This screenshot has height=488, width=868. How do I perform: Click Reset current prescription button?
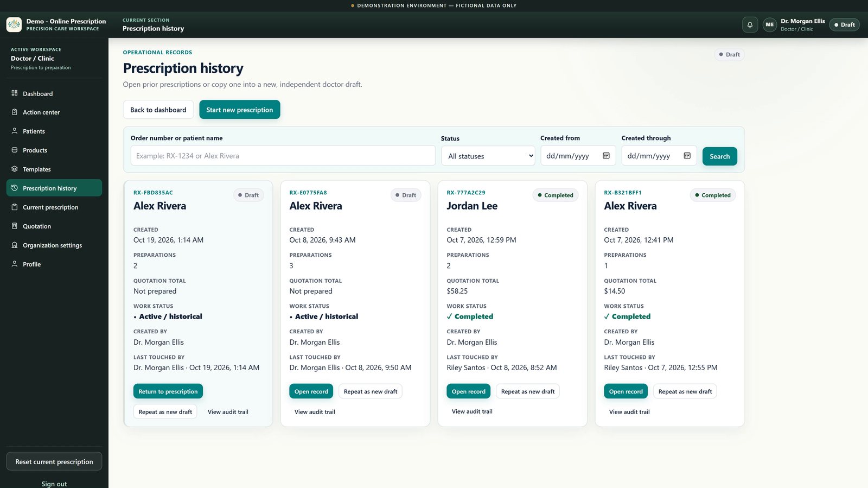click(54, 462)
